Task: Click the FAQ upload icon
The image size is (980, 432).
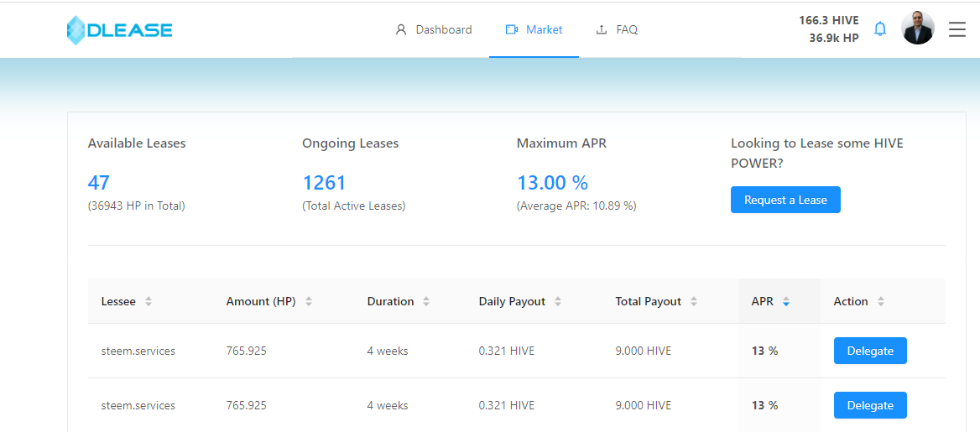Action: pyautogui.click(x=602, y=29)
